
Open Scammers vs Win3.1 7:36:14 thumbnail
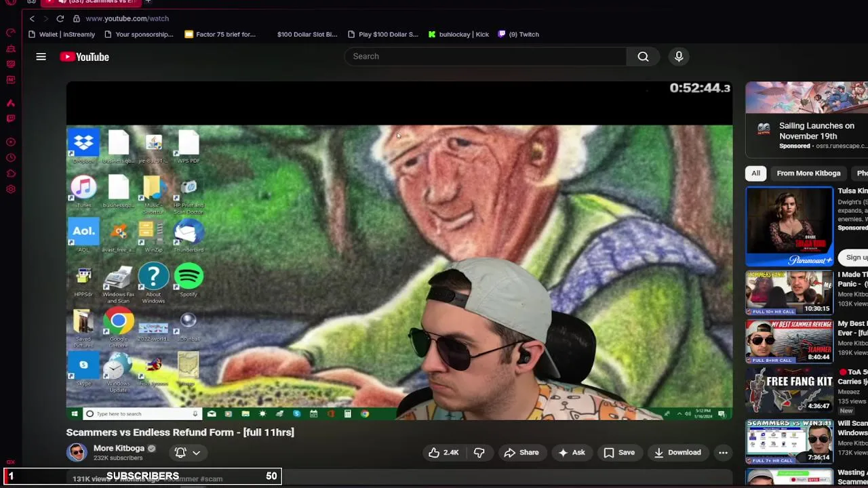pyautogui.click(x=789, y=441)
